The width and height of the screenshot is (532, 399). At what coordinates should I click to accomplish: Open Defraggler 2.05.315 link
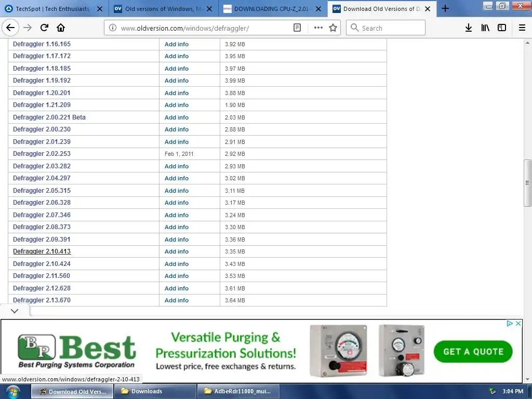[x=42, y=191]
